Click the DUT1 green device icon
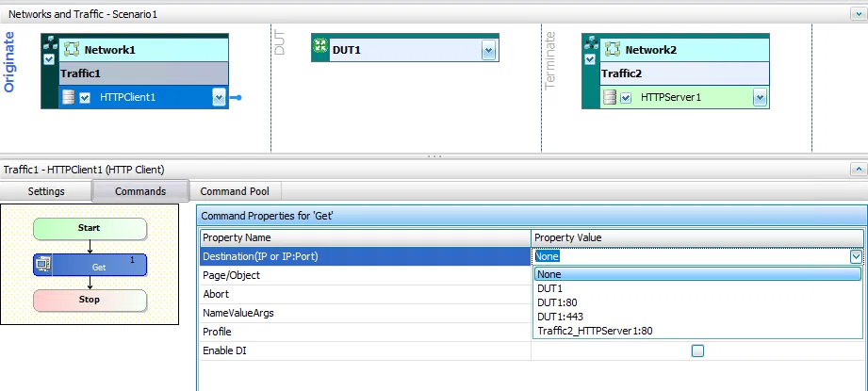Image resolution: width=868 pixels, height=391 pixels. (321, 46)
